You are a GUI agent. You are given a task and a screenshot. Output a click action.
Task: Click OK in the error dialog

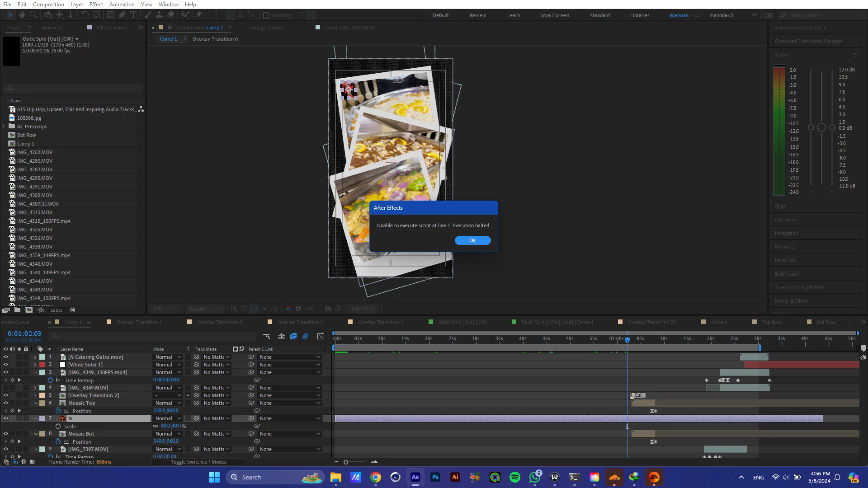(472, 240)
